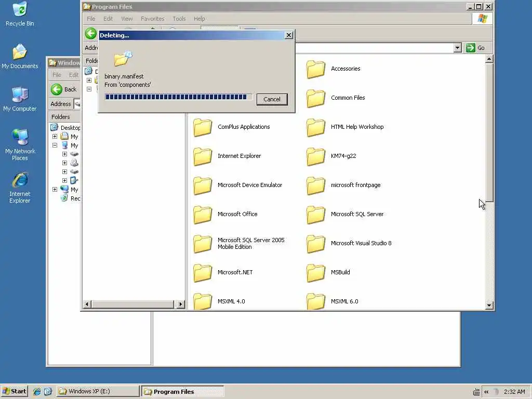Close the Deleting dialog
532x399 pixels.
tap(288, 35)
